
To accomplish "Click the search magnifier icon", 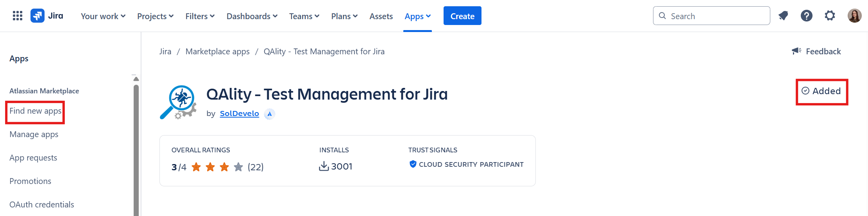I will tap(662, 16).
